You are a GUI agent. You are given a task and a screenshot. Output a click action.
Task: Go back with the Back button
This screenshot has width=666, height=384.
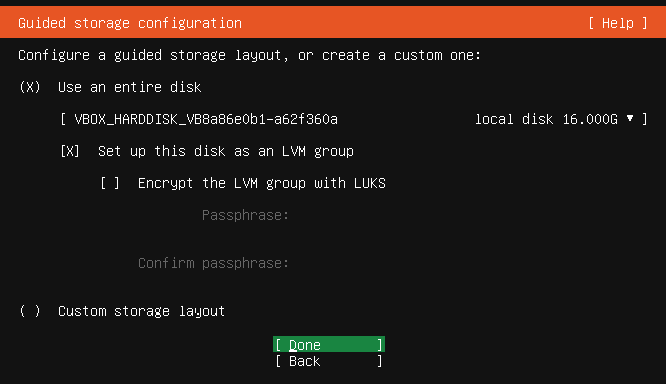pyautogui.click(x=329, y=361)
